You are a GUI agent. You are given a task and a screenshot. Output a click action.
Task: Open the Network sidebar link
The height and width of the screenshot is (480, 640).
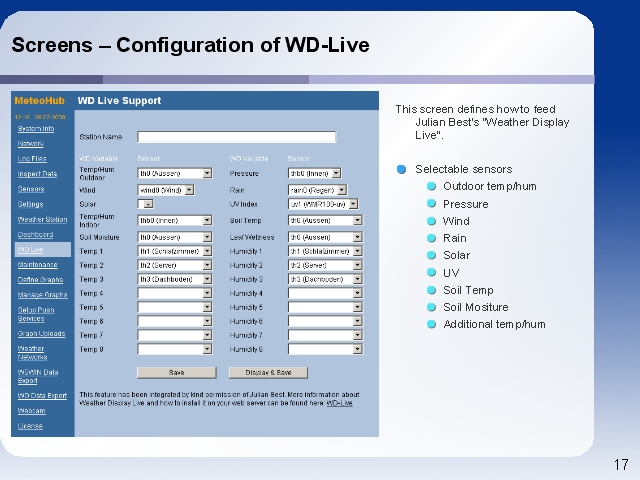pyautogui.click(x=31, y=144)
